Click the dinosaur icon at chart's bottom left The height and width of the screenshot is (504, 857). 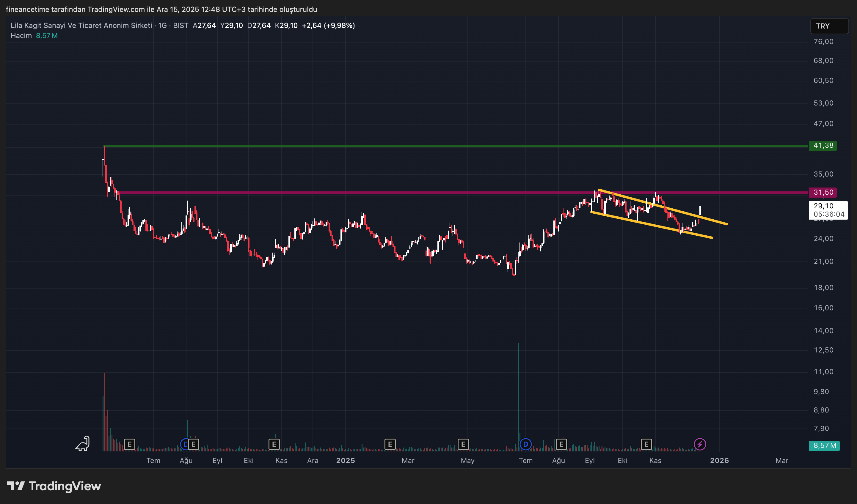coord(83,443)
